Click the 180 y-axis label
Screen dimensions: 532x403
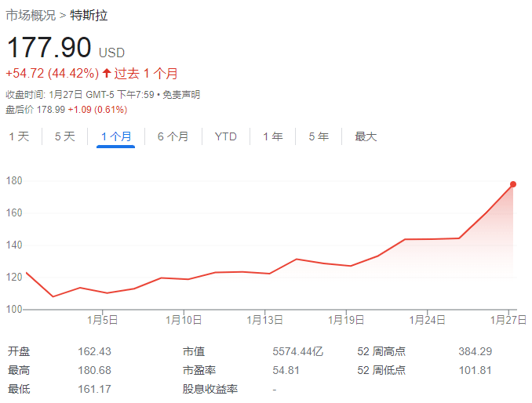tap(14, 180)
